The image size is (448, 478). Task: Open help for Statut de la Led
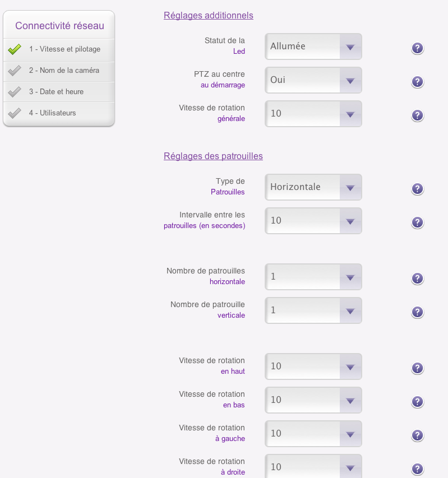(417, 48)
